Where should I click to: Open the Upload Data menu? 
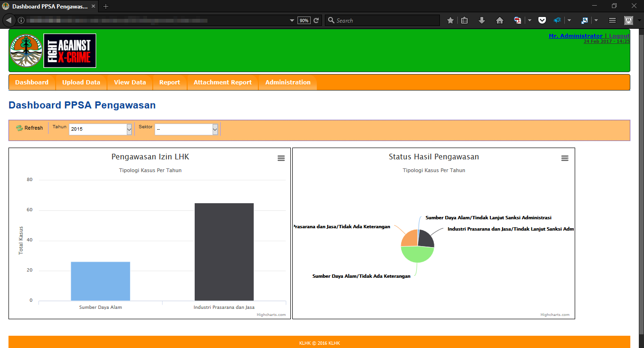[81, 82]
